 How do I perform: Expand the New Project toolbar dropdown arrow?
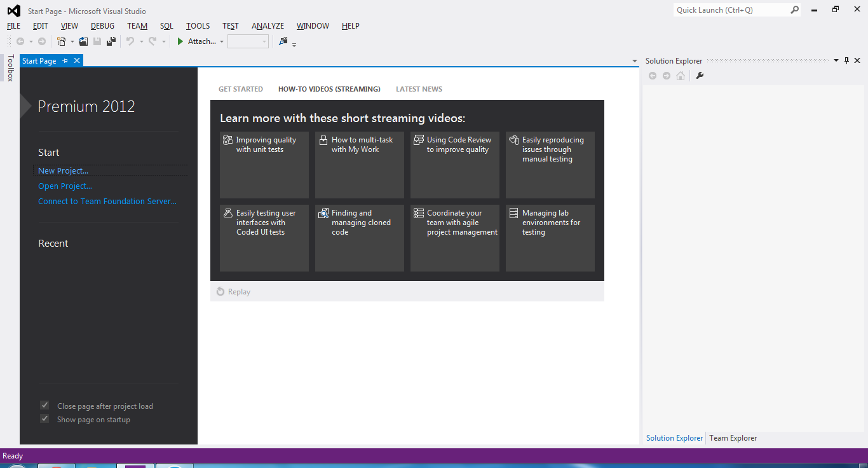click(x=72, y=42)
